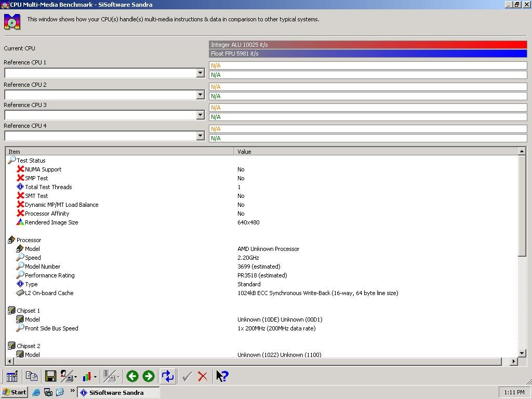532x399 pixels.
Task: Click the blue Refresh arrows icon
Action: pos(168,376)
